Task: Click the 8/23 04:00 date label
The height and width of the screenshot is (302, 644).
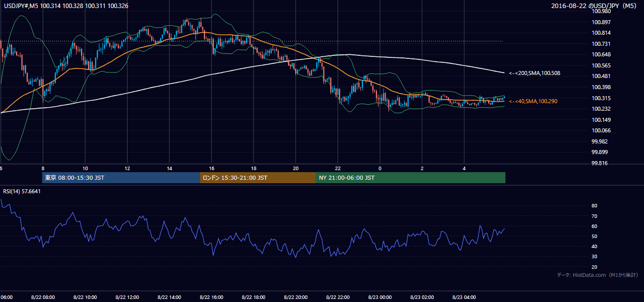Action: pyautogui.click(x=464, y=297)
